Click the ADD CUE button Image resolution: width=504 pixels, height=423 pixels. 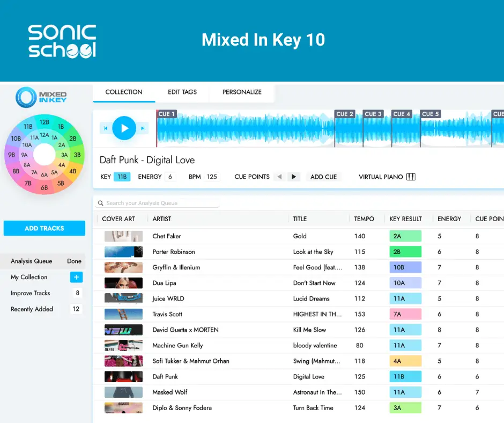pos(324,177)
